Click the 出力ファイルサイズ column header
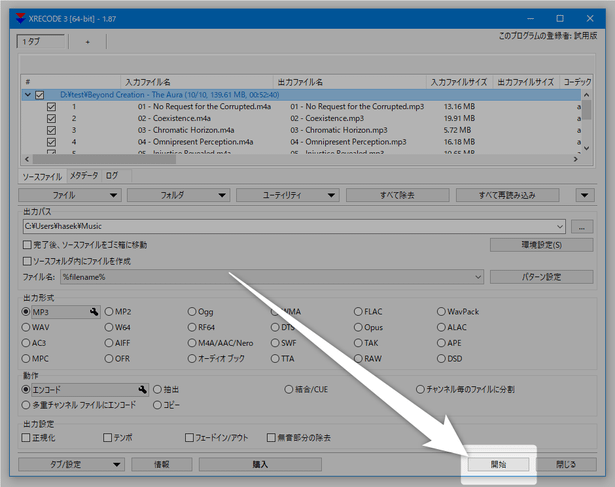Screen dimensions: 615x487 526,82
